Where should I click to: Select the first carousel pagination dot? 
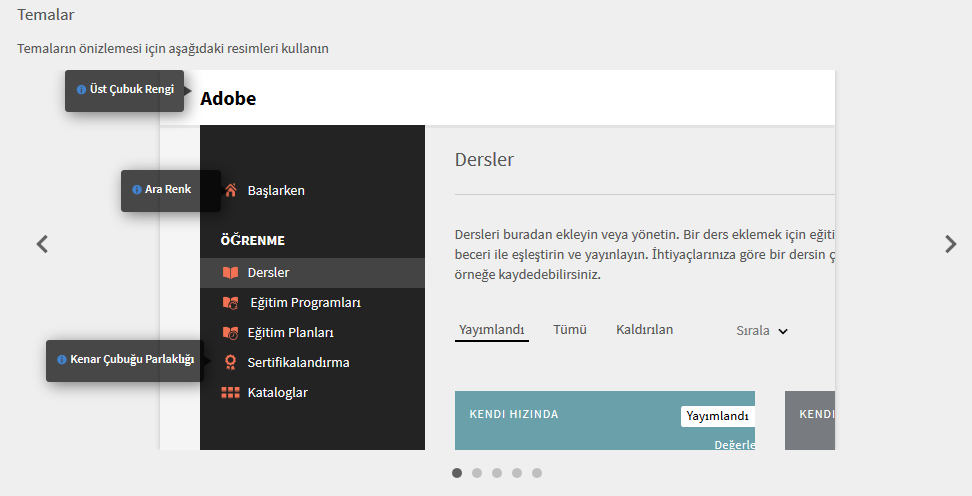tap(457, 473)
